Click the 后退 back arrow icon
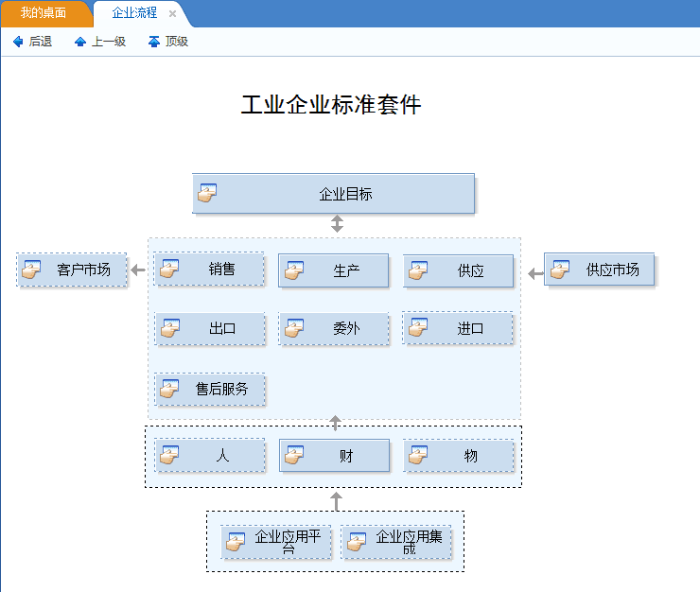Viewport: 700px width, 592px height. coord(18,42)
